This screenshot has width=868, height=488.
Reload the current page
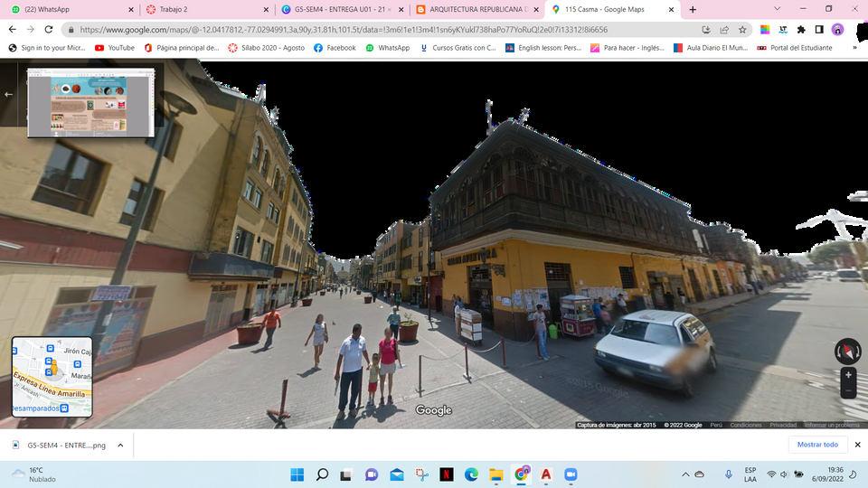click(x=49, y=29)
